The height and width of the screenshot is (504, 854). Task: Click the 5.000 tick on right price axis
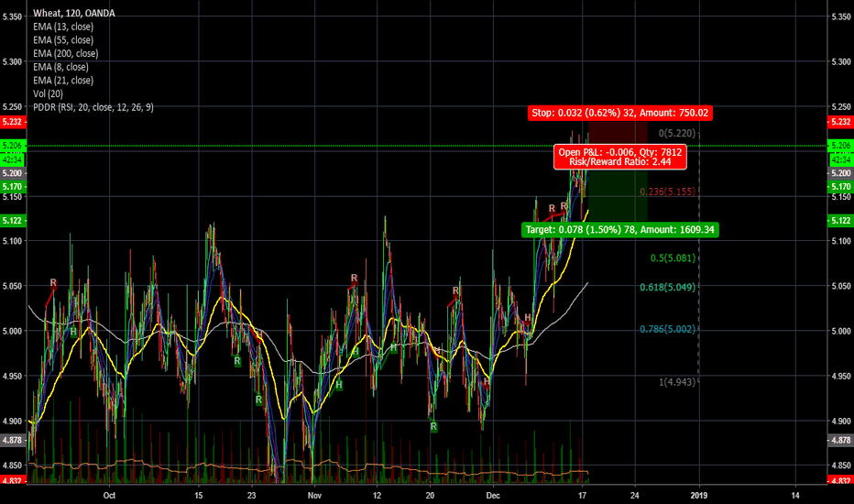841,331
